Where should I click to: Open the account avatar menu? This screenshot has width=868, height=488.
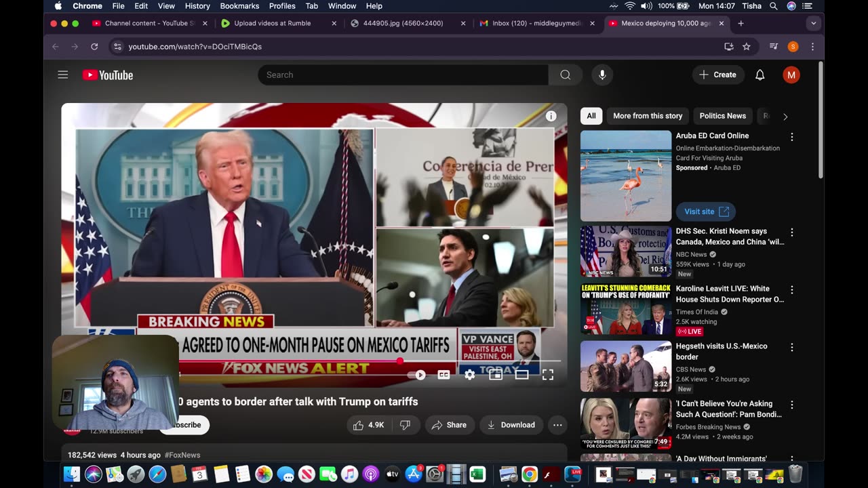point(791,75)
